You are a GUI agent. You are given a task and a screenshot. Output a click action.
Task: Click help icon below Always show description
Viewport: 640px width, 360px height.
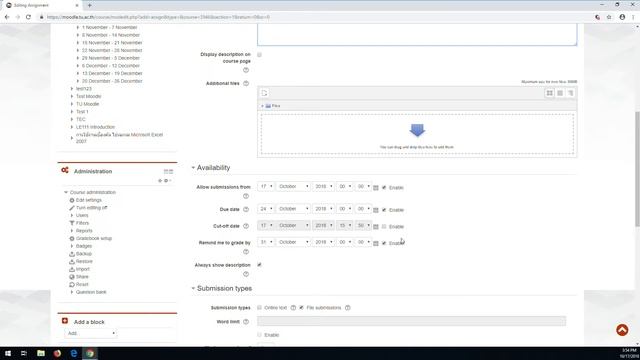pyautogui.click(x=246, y=274)
